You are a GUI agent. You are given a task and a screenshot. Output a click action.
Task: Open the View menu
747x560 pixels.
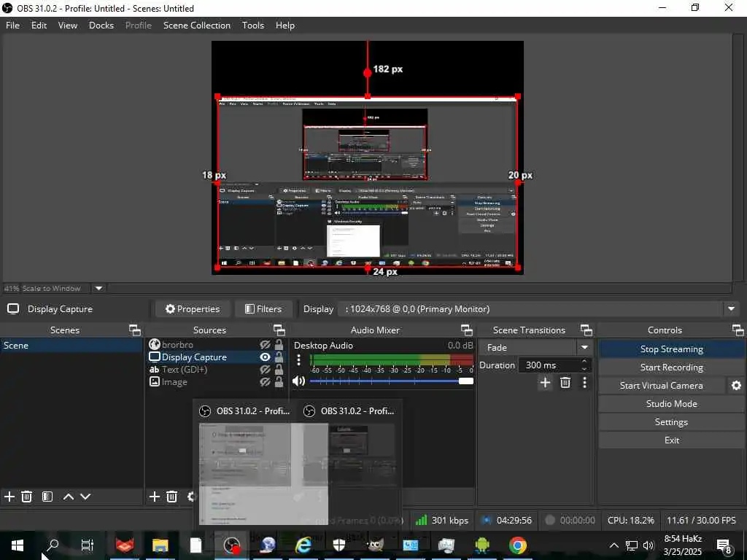(x=68, y=26)
